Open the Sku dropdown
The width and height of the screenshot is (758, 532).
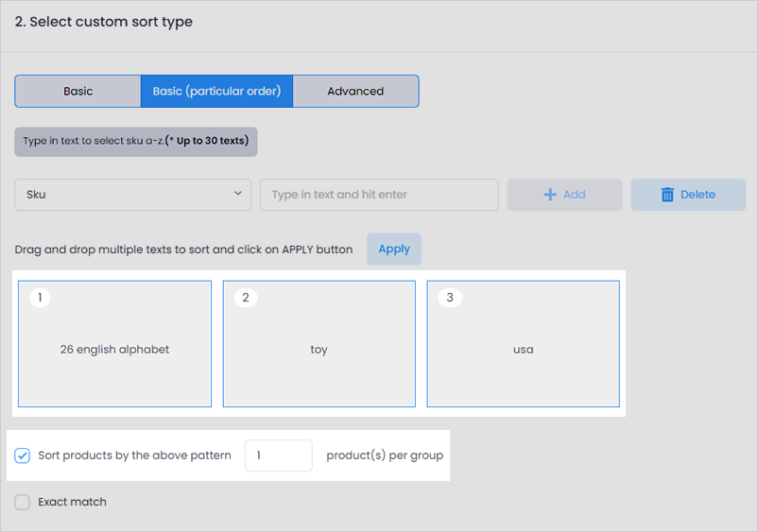tap(133, 195)
